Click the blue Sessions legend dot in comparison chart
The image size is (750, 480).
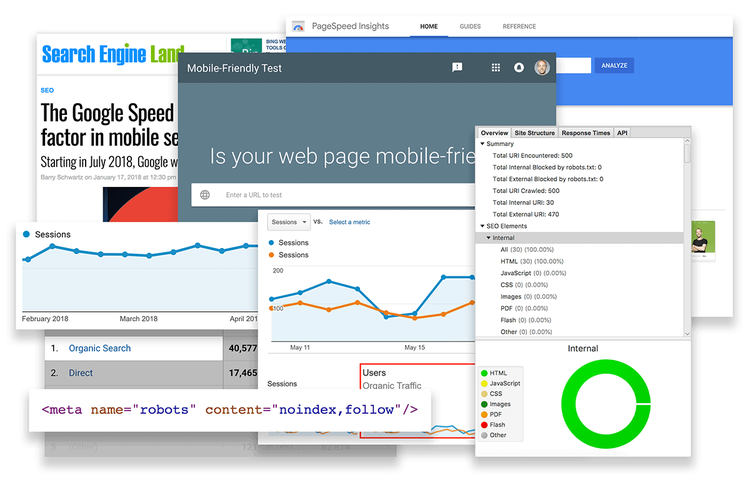click(x=271, y=242)
